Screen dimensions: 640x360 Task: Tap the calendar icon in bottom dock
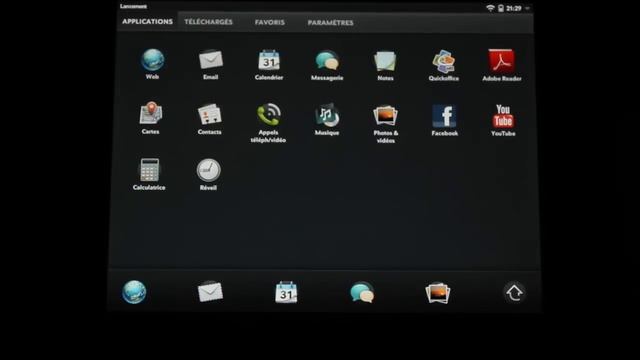286,293
